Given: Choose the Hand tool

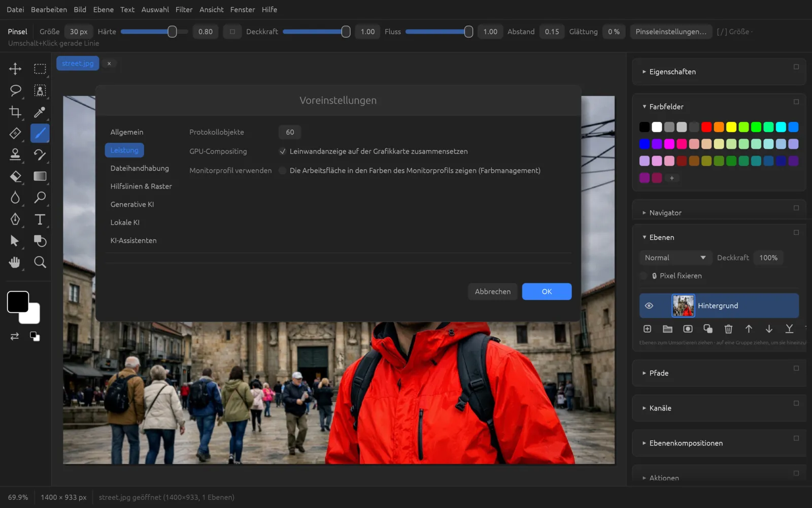Looking at the screenshot, I should click(x=15, y=262).
